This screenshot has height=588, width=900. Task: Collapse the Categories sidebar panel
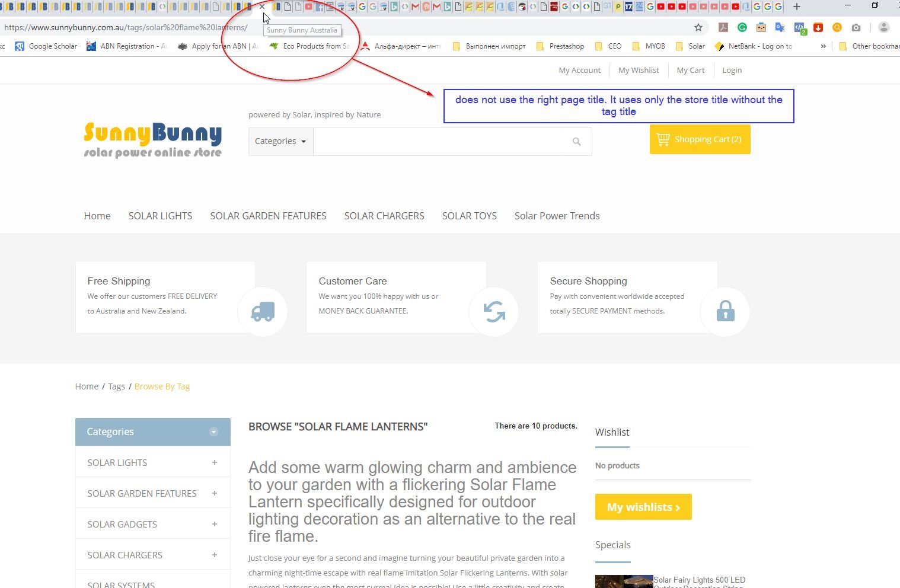click(x=214, y=432)
